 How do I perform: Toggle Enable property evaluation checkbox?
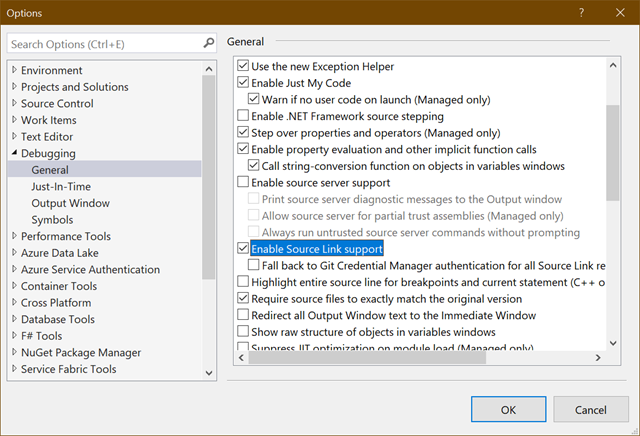click(243, 149)
